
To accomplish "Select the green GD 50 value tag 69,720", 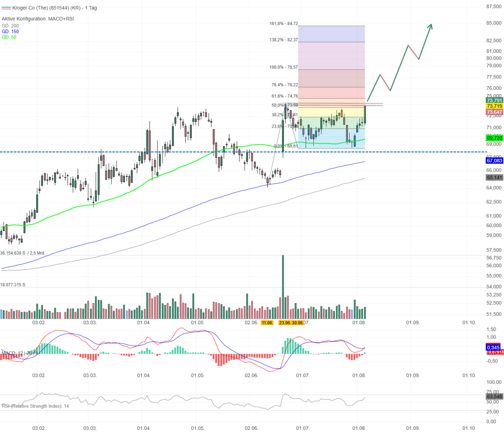I will pos(495,138).
